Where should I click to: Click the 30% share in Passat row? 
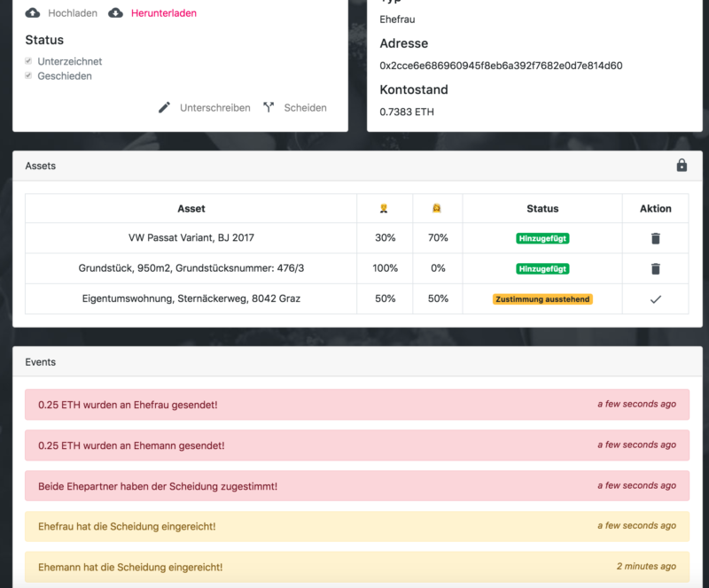coord(386,237)
